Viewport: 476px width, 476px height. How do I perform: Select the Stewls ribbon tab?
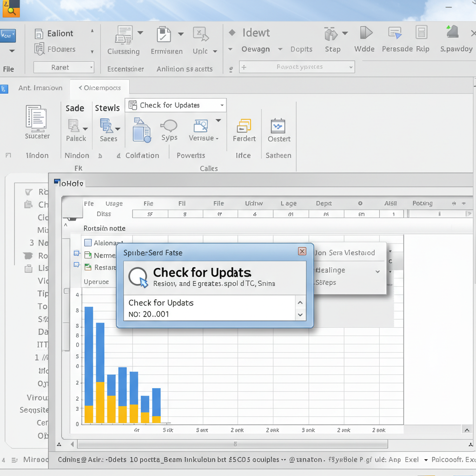point(107,108)
